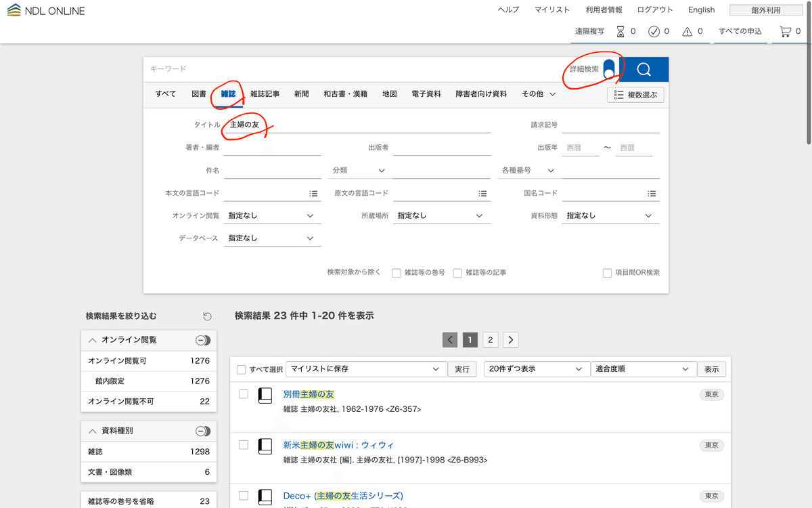This screenshot has width=812, height=508.
Task: Open the 分類 dropdown
Action: coord(359,171)
